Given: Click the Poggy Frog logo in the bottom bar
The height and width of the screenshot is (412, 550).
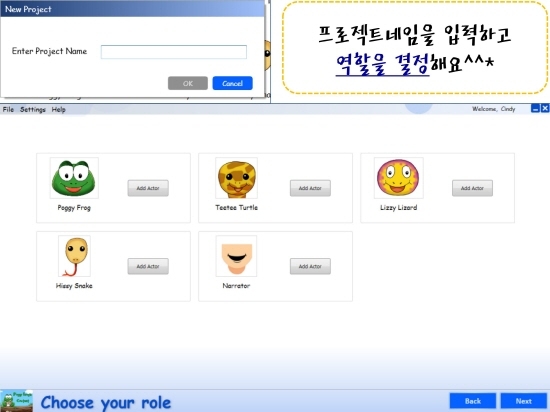Looking at the screenshot, I should point(16,401).
